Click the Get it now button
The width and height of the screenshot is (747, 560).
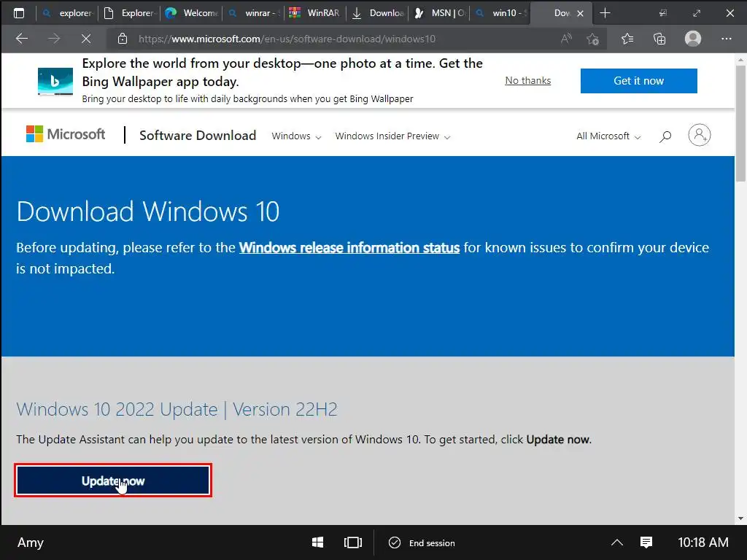(x=638, y=81)
